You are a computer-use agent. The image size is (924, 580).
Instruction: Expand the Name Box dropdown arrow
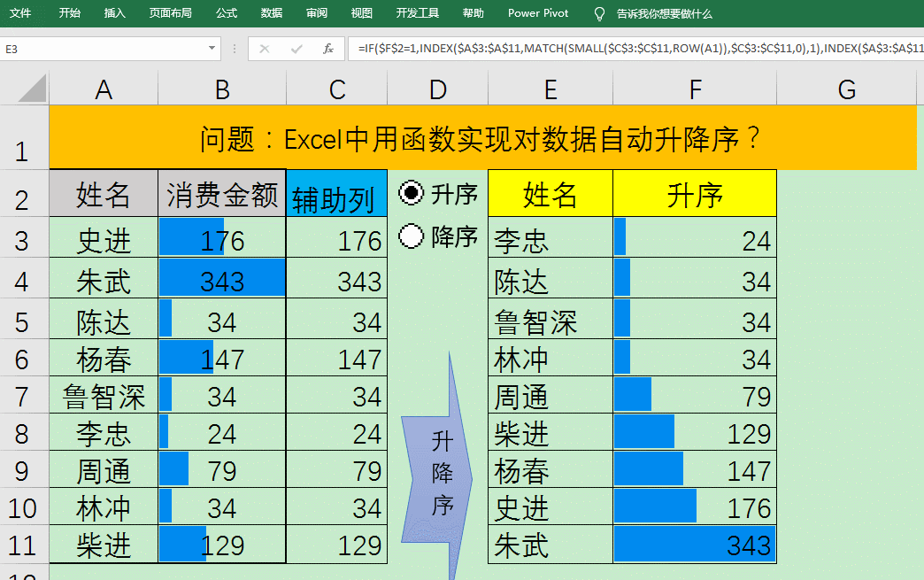pos(212,49)
